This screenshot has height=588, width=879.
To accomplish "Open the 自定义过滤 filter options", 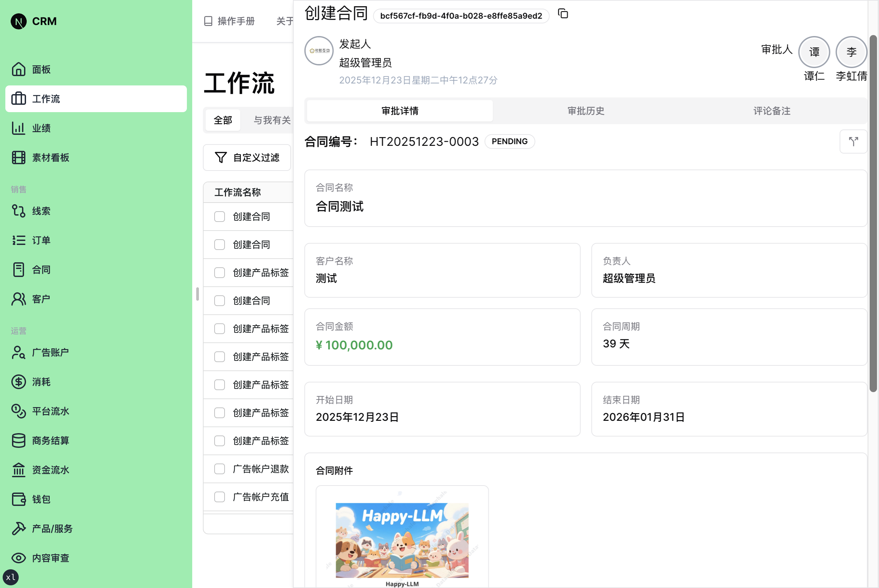I will 247,158.
